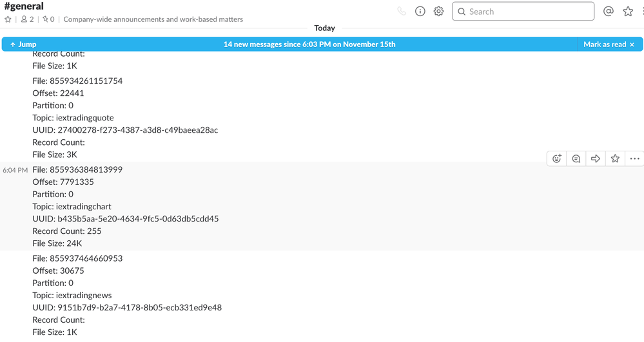Mark new messages as read

point(609,44)
